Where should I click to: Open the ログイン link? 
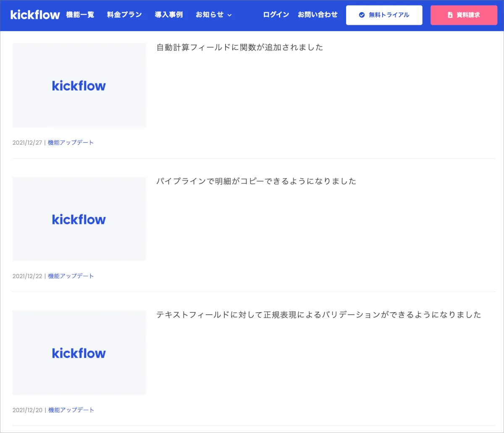(276, 15)
